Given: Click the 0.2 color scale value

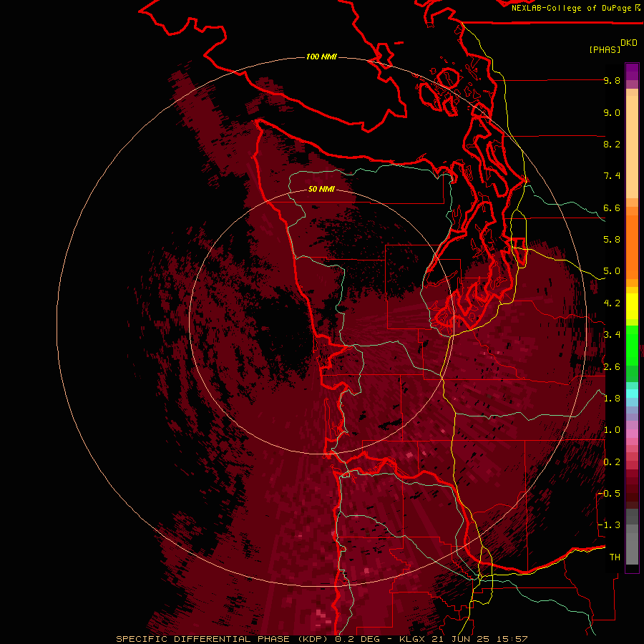Looking at the screenshot, I should tap(612, 462).
